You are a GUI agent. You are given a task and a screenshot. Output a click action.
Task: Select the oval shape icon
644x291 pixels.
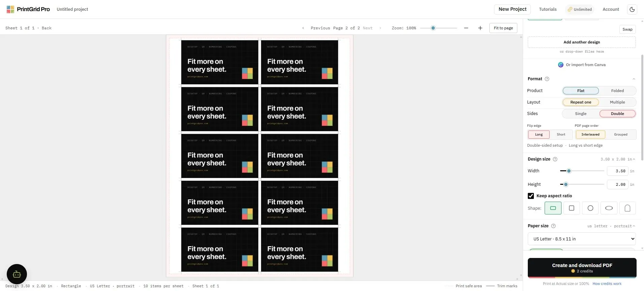point(609,208)
